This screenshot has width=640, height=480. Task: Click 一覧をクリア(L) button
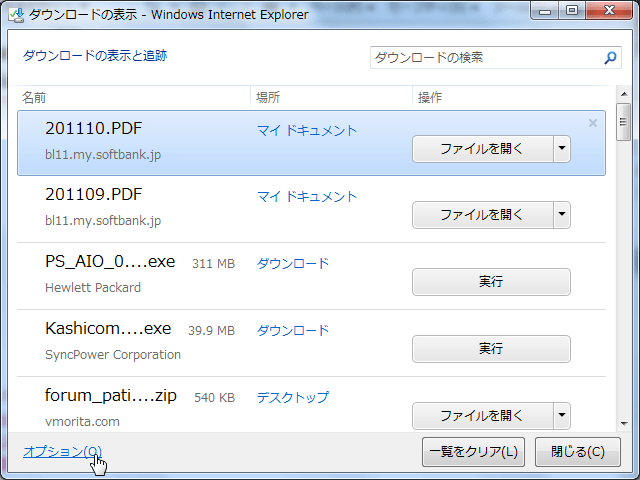tap(473, 452)
